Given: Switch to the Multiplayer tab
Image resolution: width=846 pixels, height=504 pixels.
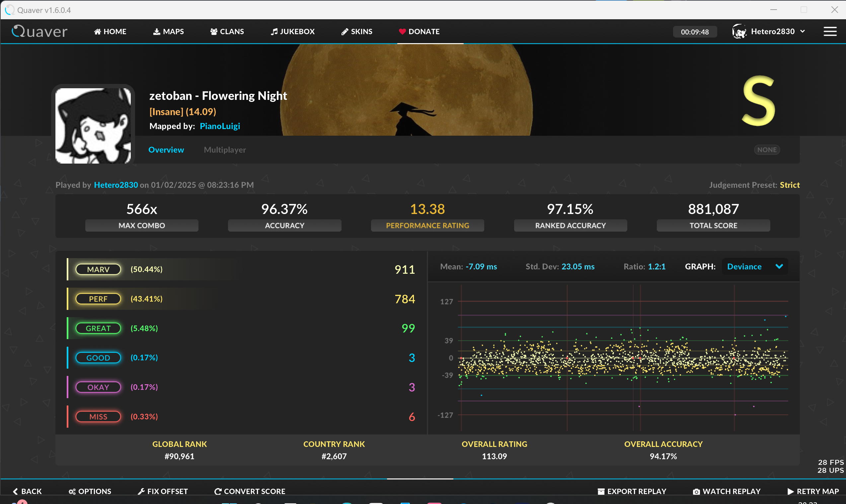Looking at the screenshot, I should pyautogui.click(x=224, y=150).
